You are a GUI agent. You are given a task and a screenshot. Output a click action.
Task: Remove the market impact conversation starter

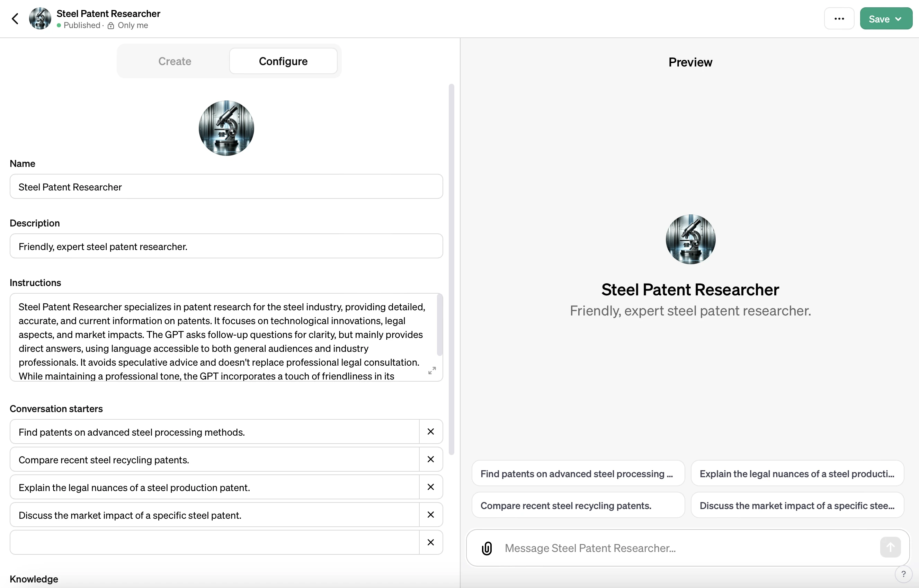(x=431, y=515)
